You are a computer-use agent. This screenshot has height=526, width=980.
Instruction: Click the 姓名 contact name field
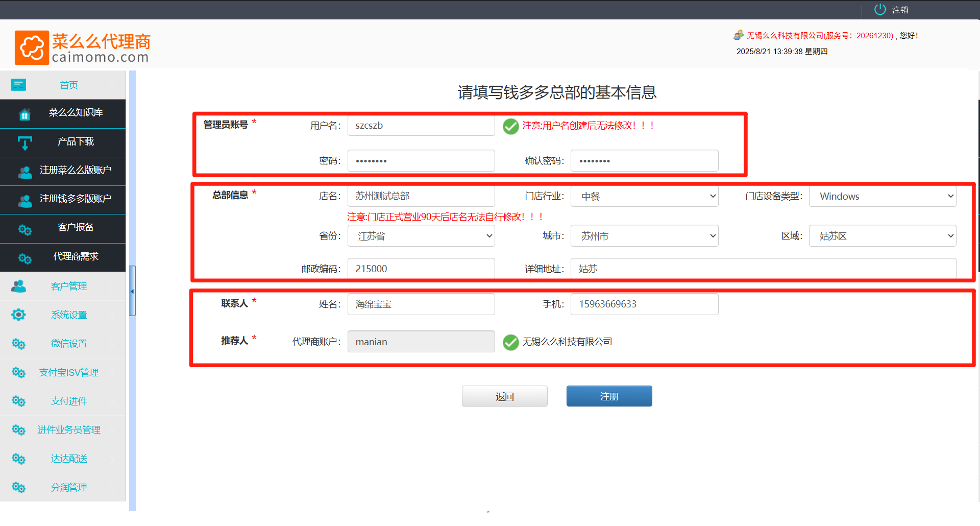point(421,304)
